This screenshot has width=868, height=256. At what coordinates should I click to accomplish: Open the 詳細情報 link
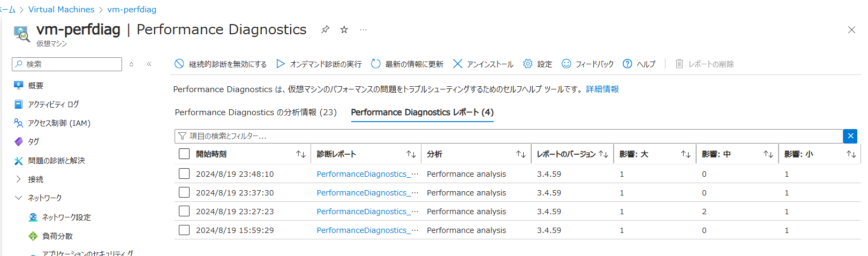point(602,89)
